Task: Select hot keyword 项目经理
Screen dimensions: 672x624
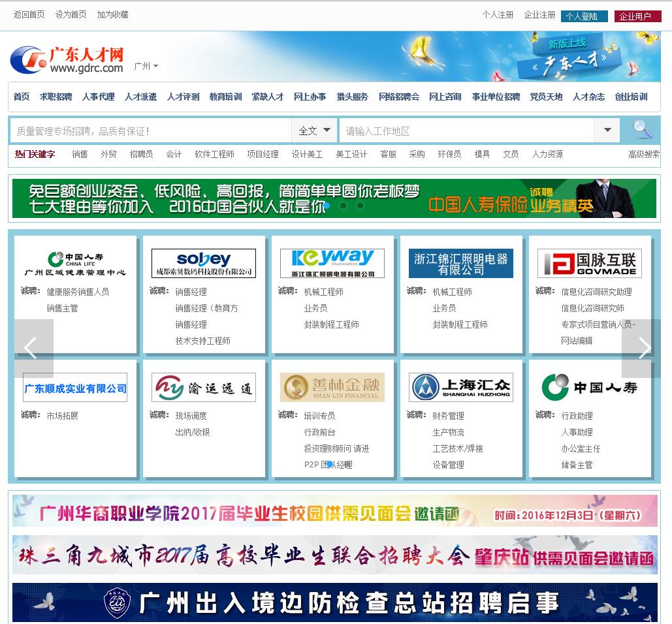Action: click(x=263, y=154)
